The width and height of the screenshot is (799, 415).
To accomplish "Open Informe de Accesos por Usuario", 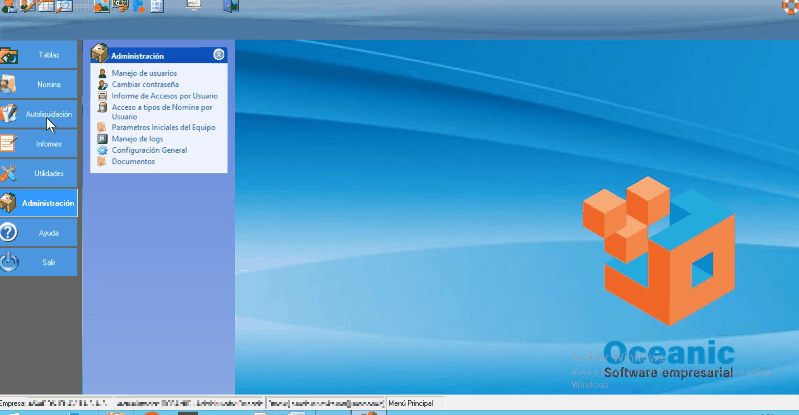I will tap(164, 96).
